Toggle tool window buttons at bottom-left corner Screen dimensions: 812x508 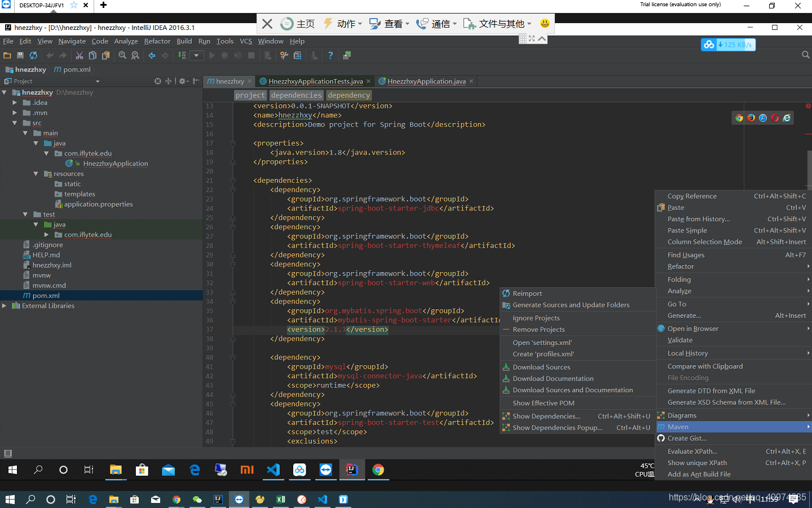click(8, 453)
